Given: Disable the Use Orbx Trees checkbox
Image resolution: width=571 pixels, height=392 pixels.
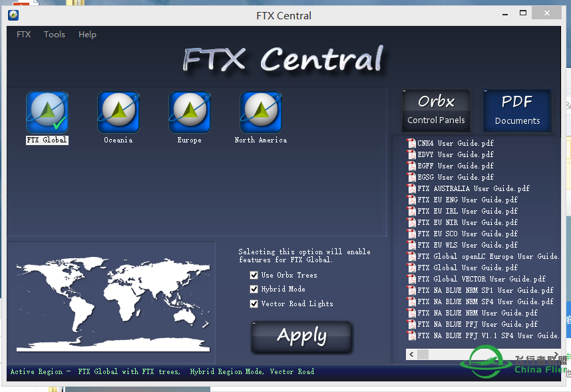Looking at the screenshot, I should point(254,275).
